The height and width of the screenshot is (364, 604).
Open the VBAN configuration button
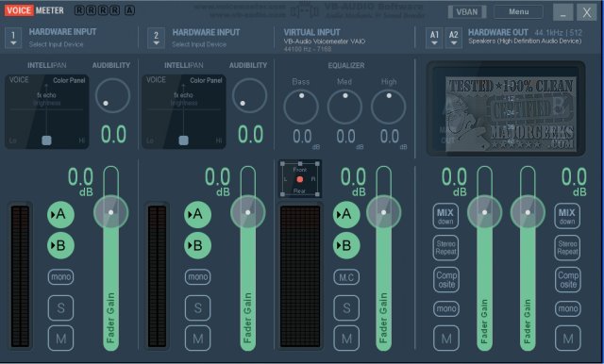(467, 12)
